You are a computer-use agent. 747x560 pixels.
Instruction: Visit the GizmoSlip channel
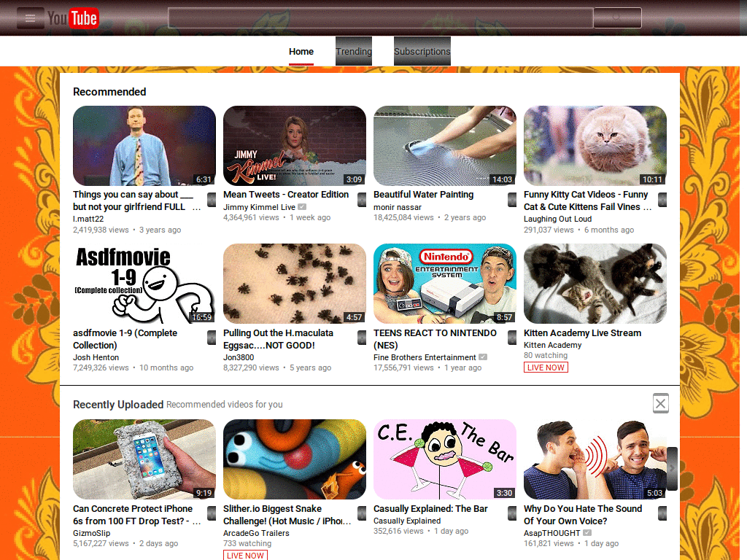(91, 533)
